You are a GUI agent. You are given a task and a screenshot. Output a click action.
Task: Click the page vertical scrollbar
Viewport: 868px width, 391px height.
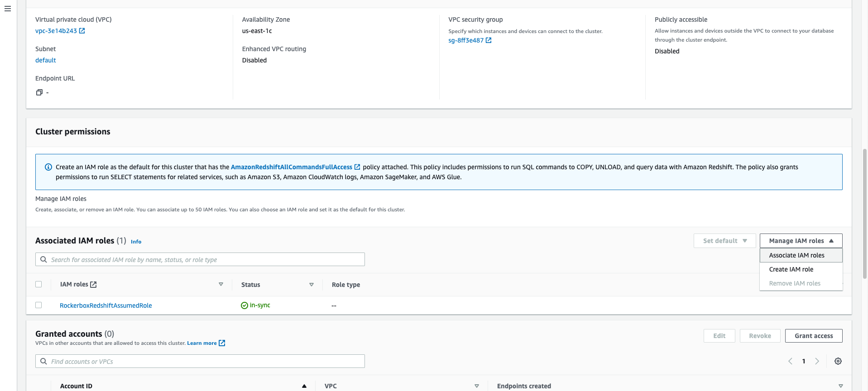(x=865, y=213)
